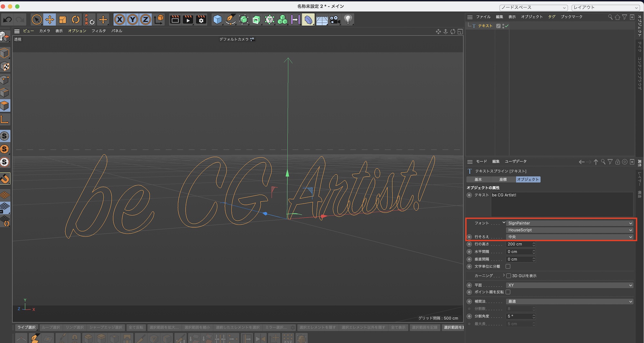Expand the 平面 XY dropdown
644x343 pixels.
569,285
